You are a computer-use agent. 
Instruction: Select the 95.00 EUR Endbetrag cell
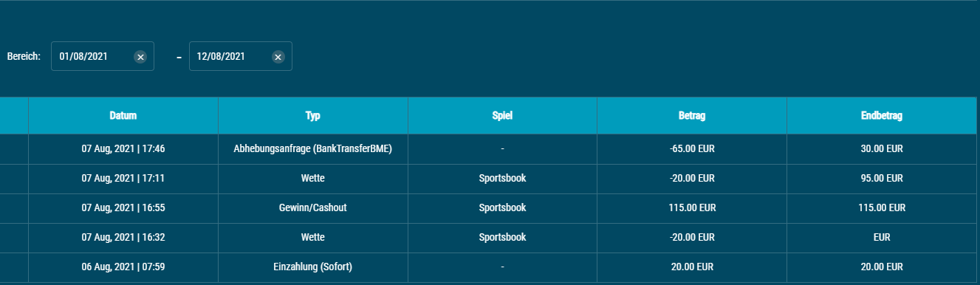pos(883,179)
